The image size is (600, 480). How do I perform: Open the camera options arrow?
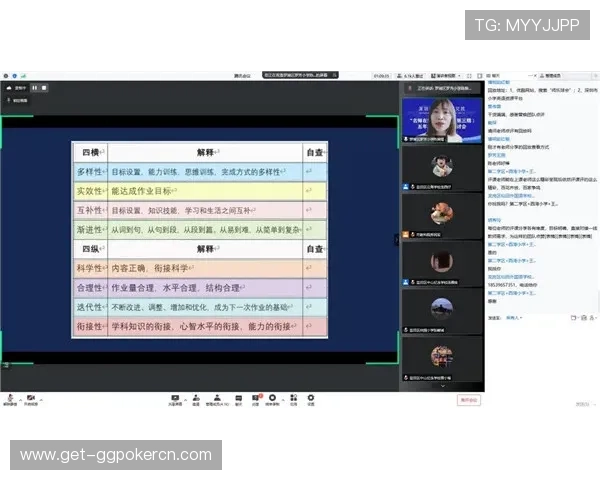pyautogui.click(x=41, y=400)
